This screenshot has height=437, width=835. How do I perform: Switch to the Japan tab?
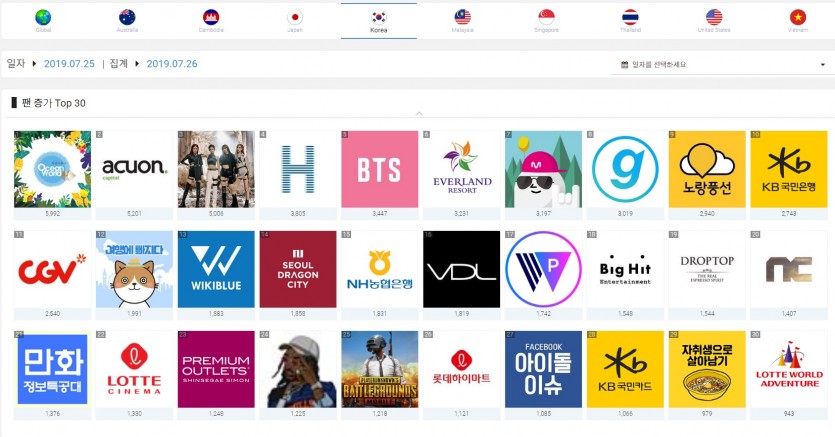(295, 19)
